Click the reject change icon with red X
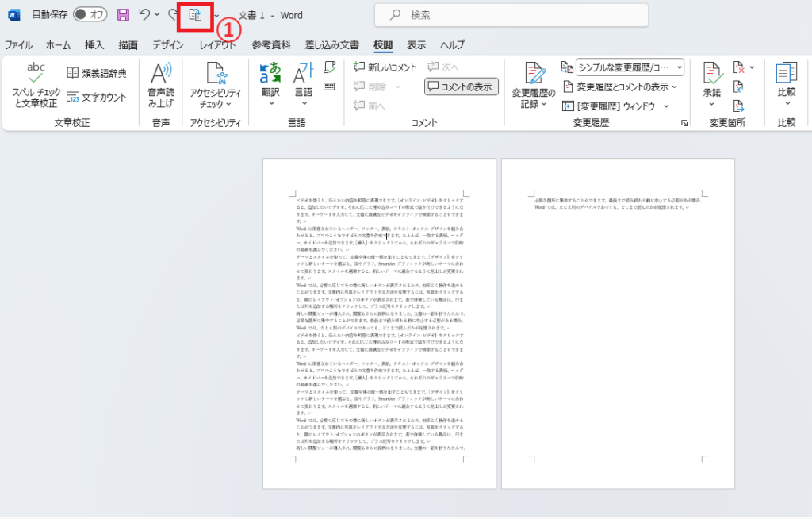812x519 pixels. coord(739,67)
